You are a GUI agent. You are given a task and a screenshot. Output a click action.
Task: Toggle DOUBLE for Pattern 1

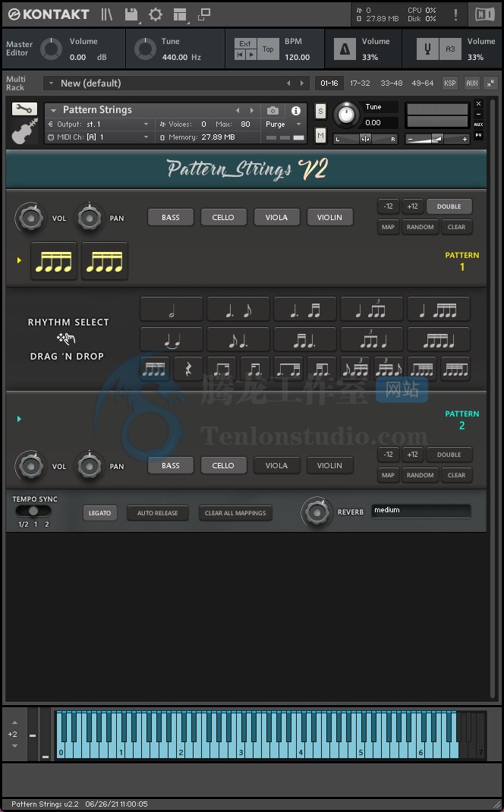(x=449, y=206)
